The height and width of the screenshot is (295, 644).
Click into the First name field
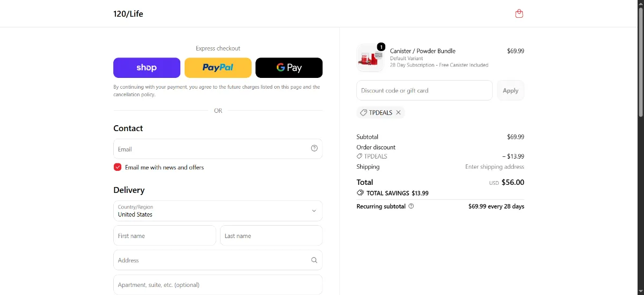[164, 235]
